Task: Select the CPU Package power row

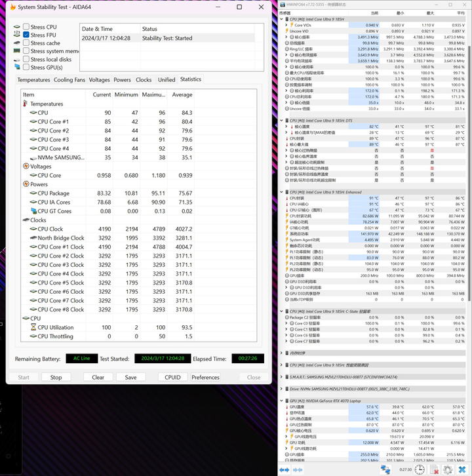Action: (108, 193)
